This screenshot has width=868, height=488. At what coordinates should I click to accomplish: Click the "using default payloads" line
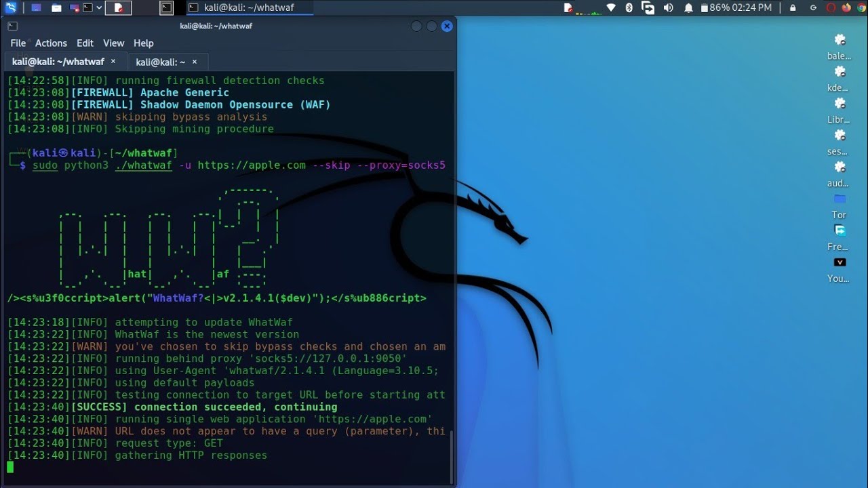point(184,383)
